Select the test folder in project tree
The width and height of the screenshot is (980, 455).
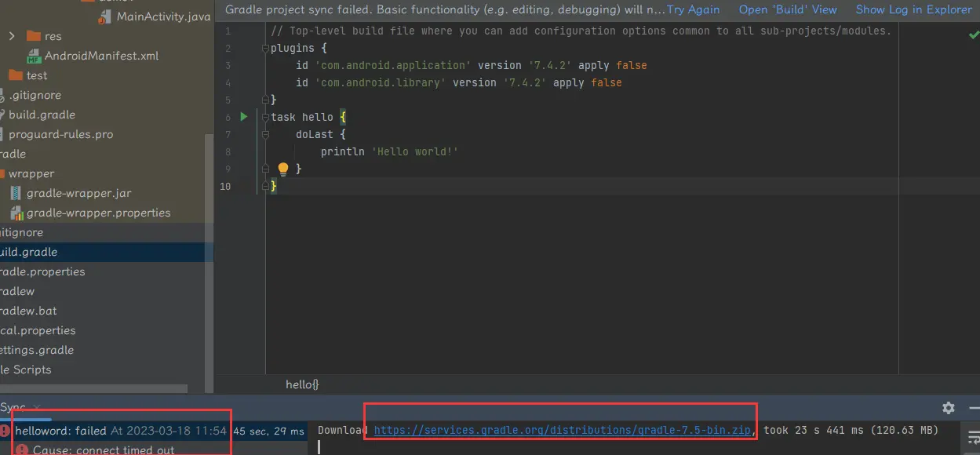36,75
